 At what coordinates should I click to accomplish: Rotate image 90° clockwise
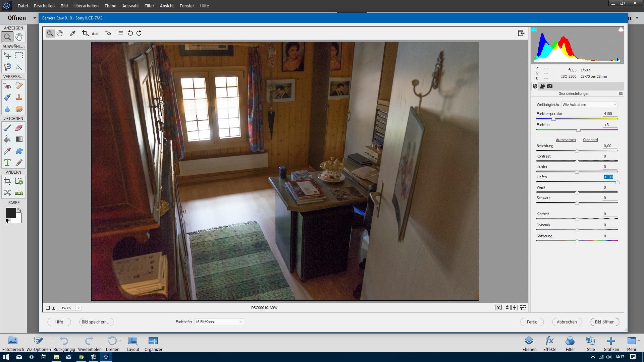pyautogui.click(x=139, y=33)
